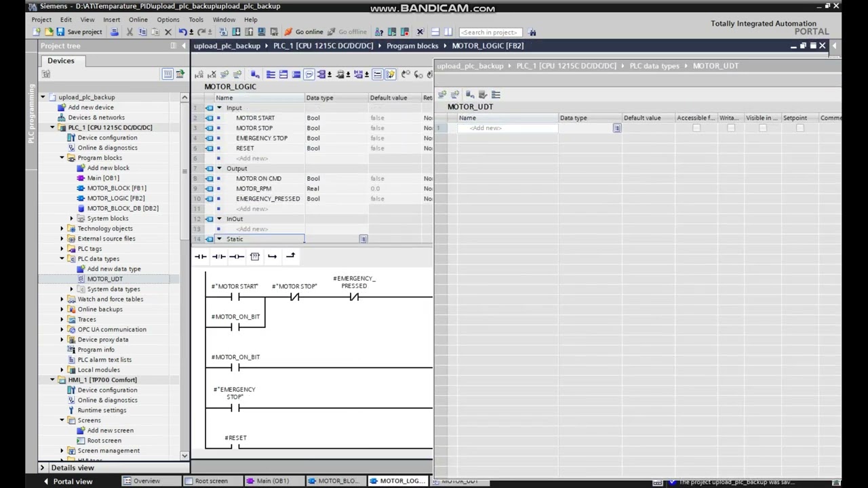Collapse the PLC data types folder

pyautogui.click(x=62, y=259)
